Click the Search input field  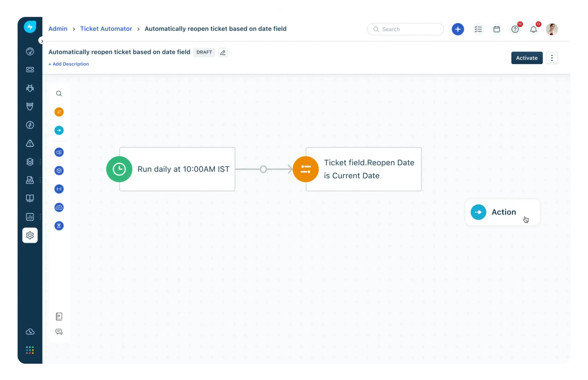(405, 29)
